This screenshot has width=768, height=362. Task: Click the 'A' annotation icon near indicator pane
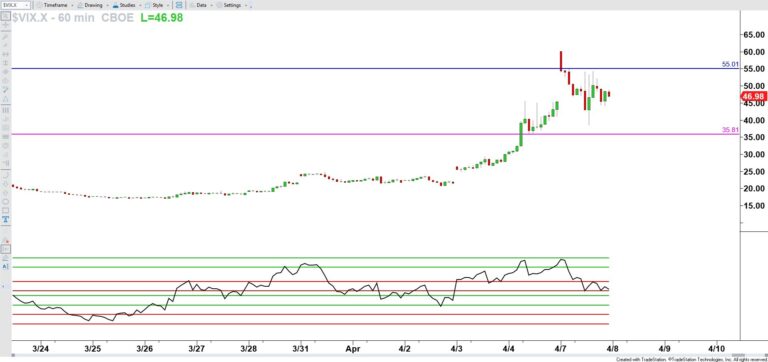click(x=6, y=266)
